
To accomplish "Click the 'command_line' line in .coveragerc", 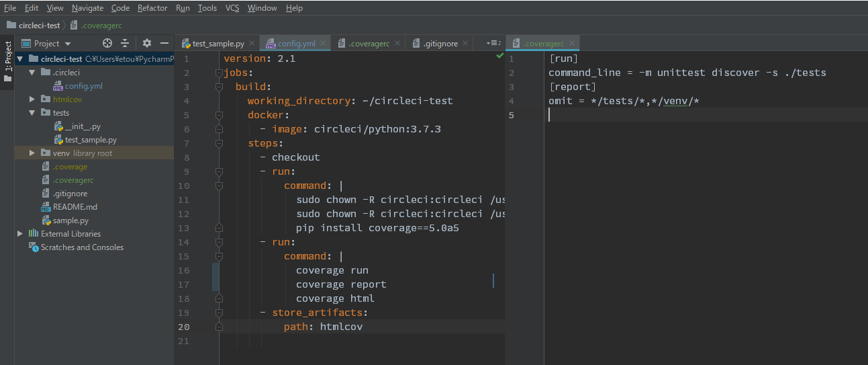I will pos(687,73).
